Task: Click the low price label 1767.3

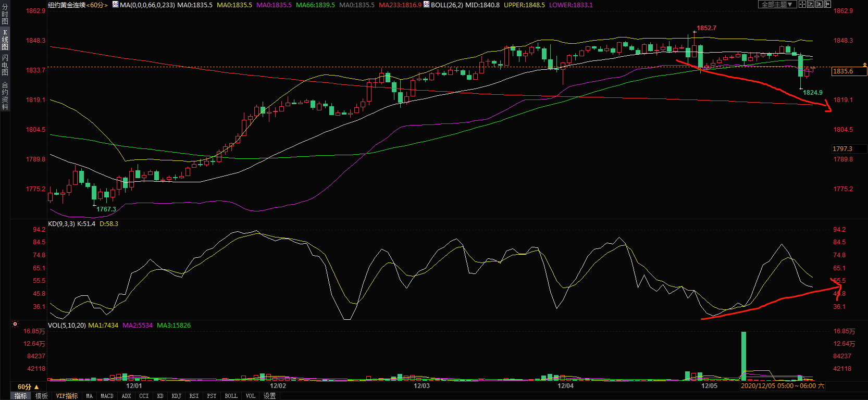Action: [106, 209]
